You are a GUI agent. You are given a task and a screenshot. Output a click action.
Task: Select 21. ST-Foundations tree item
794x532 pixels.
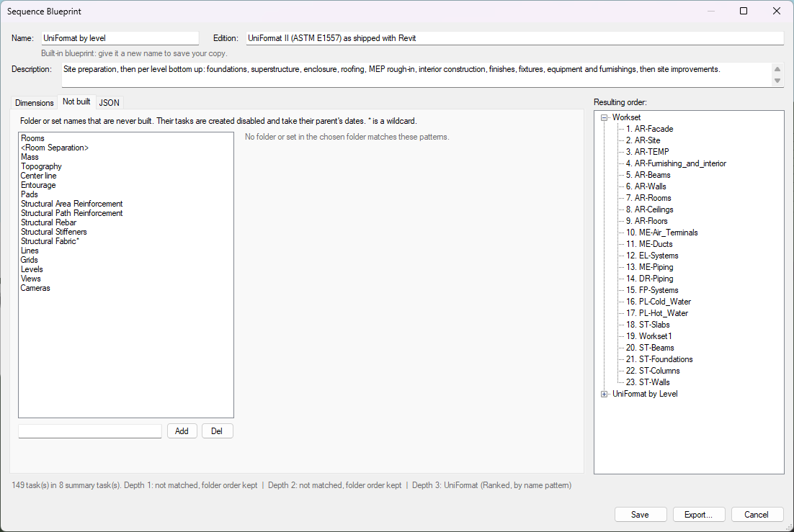pos(659,359)
